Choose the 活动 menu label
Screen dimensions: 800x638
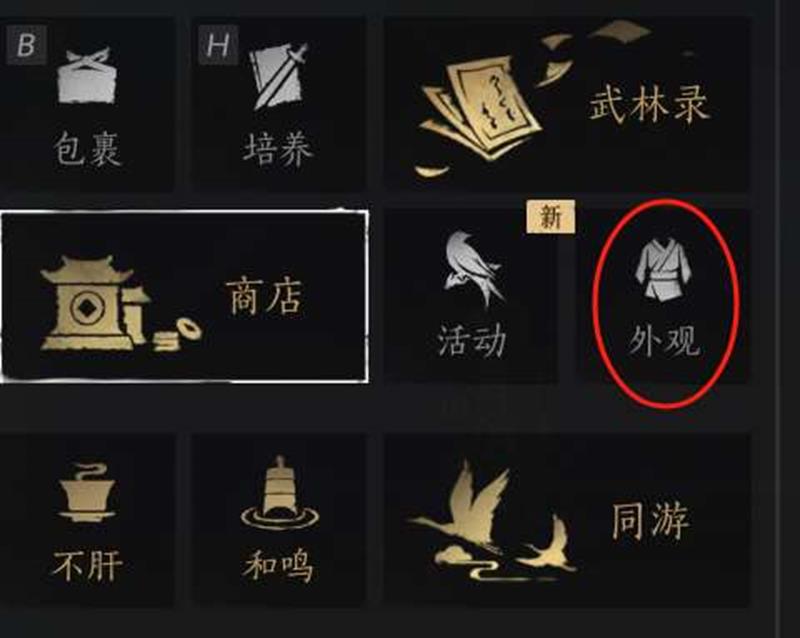click(472, 341)
